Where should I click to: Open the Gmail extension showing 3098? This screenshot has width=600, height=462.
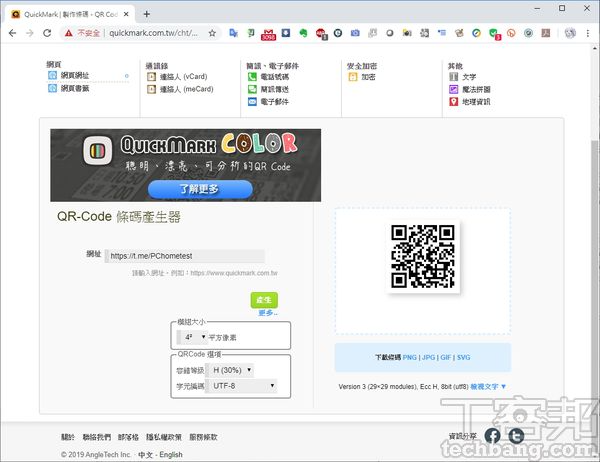[268, 34]
